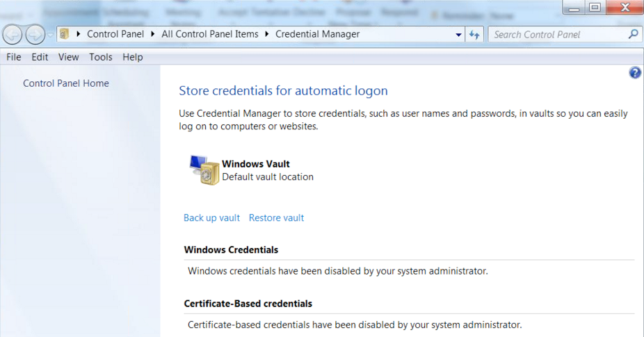
Task: Open the recent pages dropdown arrow
Action: click(x=50, y=35)
